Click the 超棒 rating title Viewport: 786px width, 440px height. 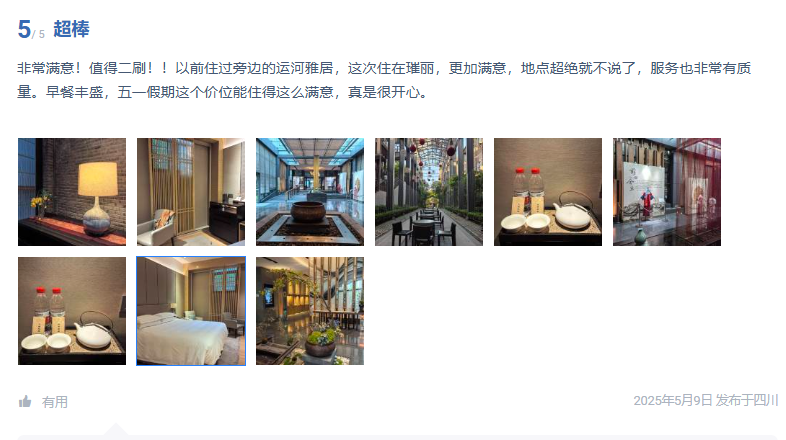(72, 29)
